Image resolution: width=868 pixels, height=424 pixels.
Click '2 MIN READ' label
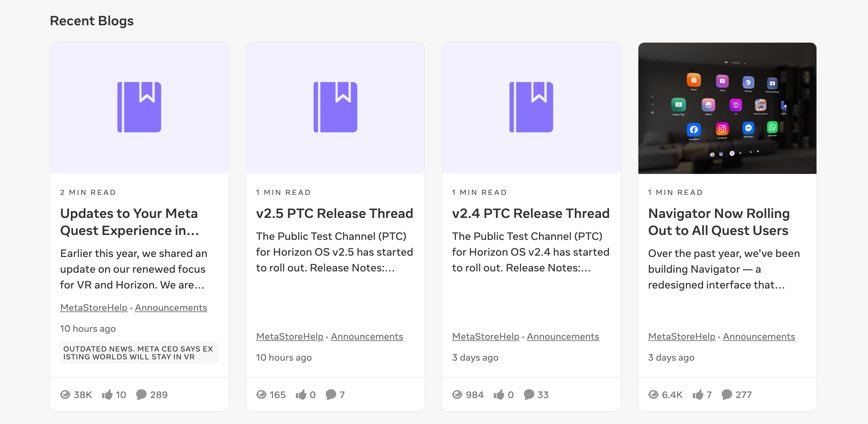88,192
